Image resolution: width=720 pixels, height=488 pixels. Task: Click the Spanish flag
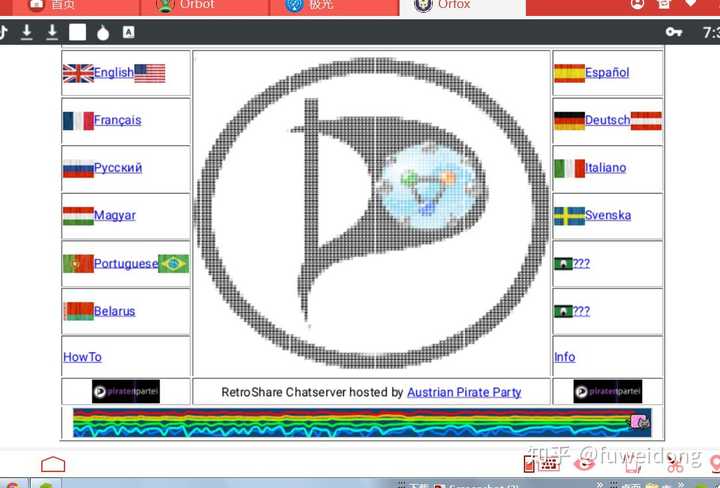(569, 73)
